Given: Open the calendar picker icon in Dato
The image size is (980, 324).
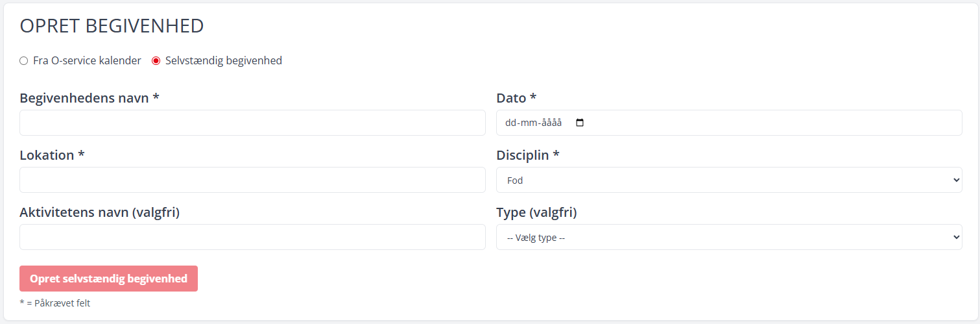Looking at the screenshot, I should (x=580, y=123).
